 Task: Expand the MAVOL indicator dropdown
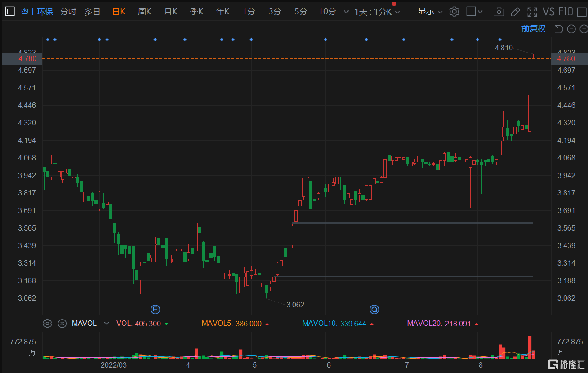click(x=107, y=323)
